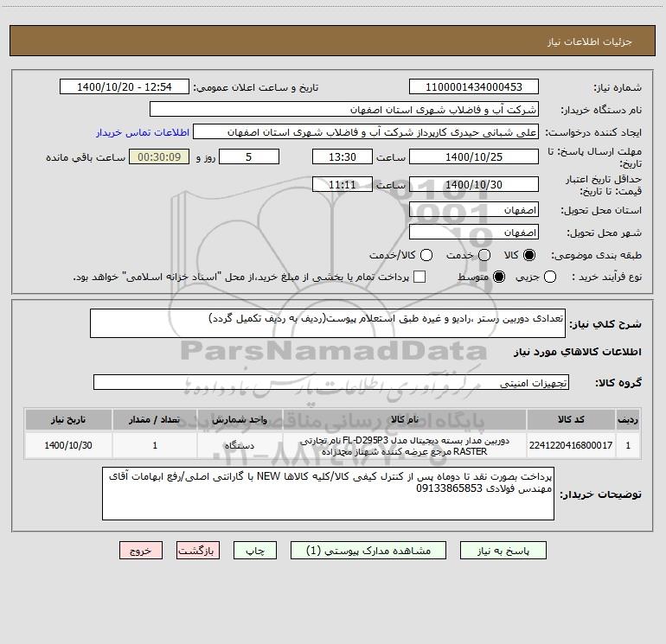The width and height of the screenshot is (666, 644).
Task: Click the unit cell دستگاه
Action: pyautogui.click(x=240, y=445)
